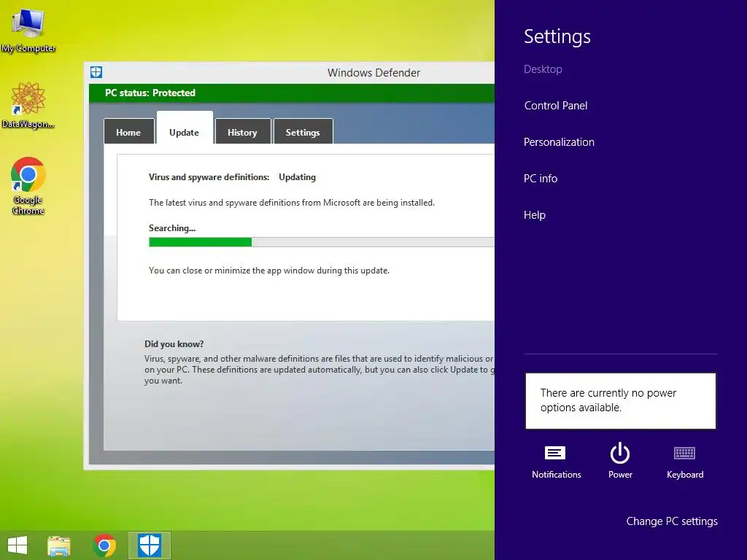Click the 'Updating' status value

point(298,177)
